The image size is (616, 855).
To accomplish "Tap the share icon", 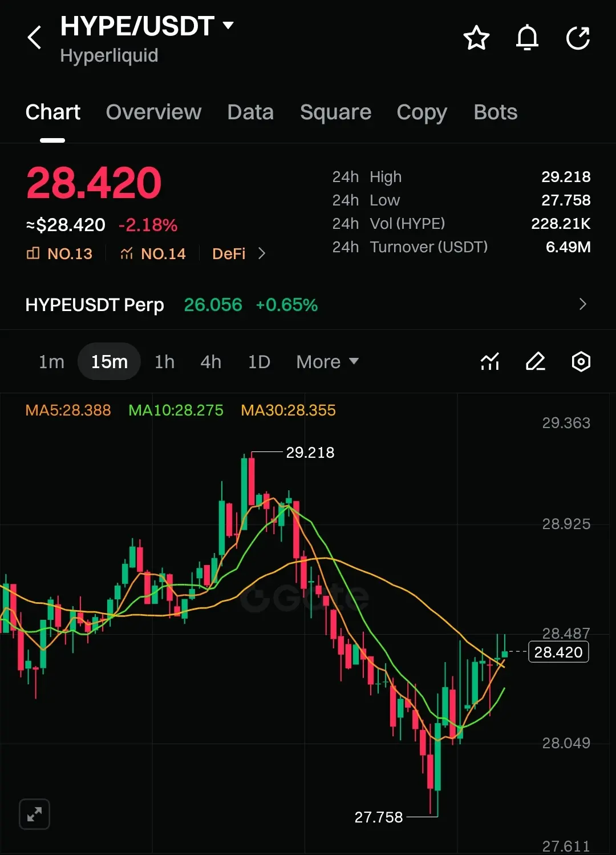I will pos(578,38).
